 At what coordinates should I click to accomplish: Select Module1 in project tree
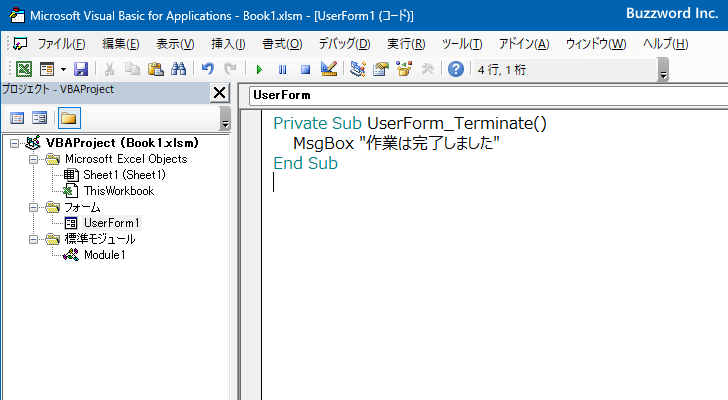104,255
